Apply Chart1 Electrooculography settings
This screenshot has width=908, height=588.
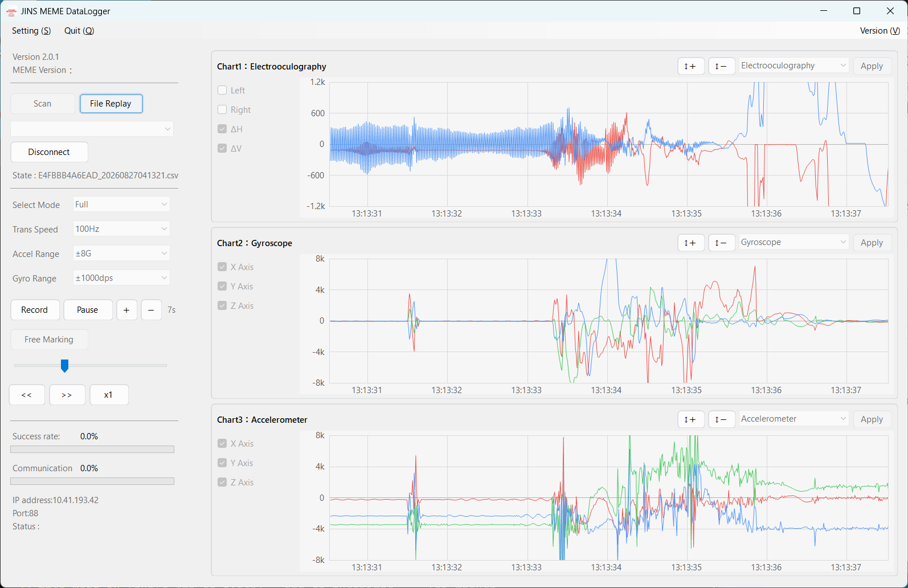pyautogui.click(x=872, y=66)
